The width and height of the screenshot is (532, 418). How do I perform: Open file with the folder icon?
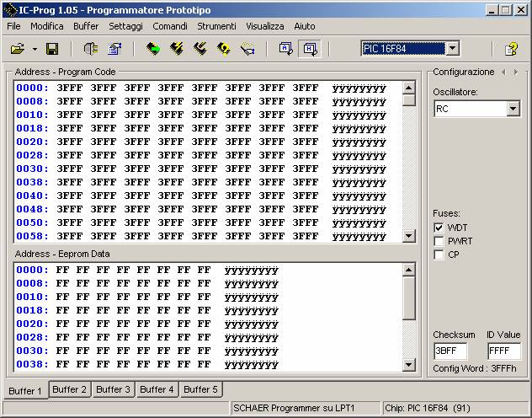[18, 49]
